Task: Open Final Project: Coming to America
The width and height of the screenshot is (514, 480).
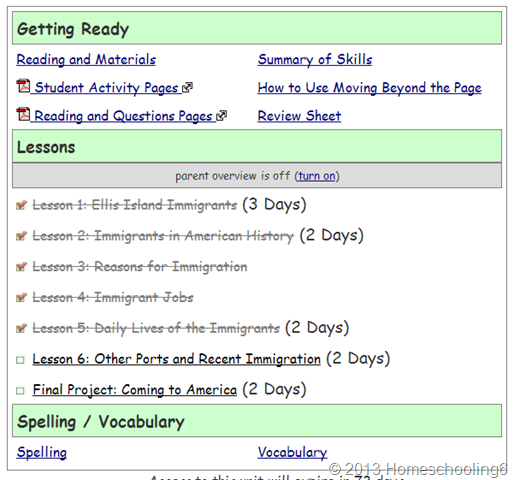Action: tap(135, 390)
